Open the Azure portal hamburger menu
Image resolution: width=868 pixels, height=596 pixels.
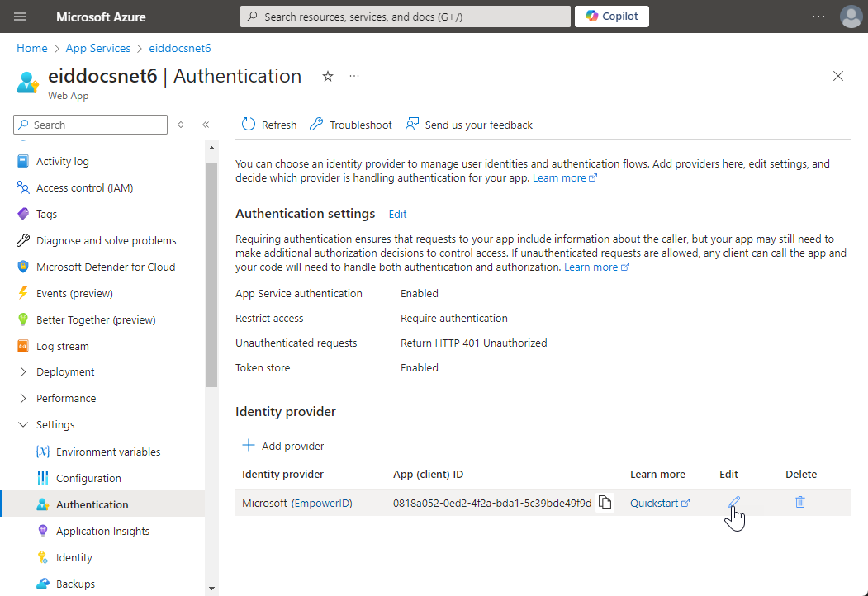[x=21, y=17]
